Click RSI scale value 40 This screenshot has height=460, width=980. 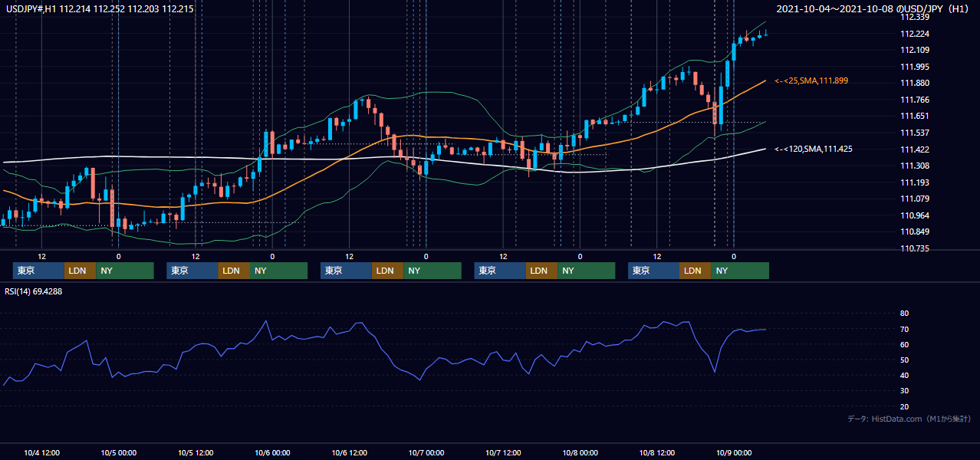(x=904, y=375)
